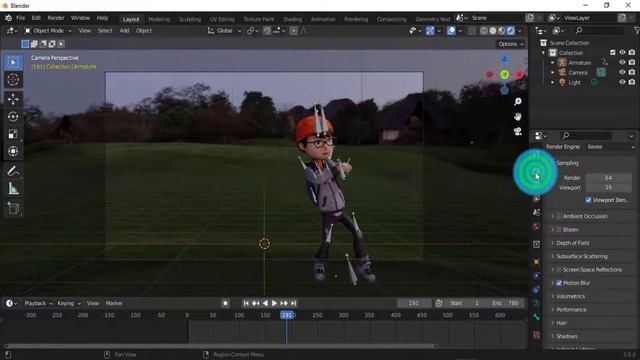The image size is (640, 360).
Task: Open timeline Keying menu
Action: point(69,303)
